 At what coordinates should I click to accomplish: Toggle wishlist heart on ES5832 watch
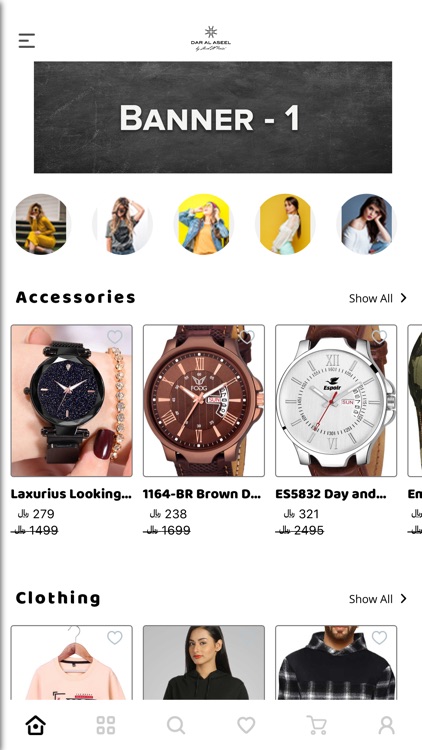pyautogui.click(x=379, y=337)
